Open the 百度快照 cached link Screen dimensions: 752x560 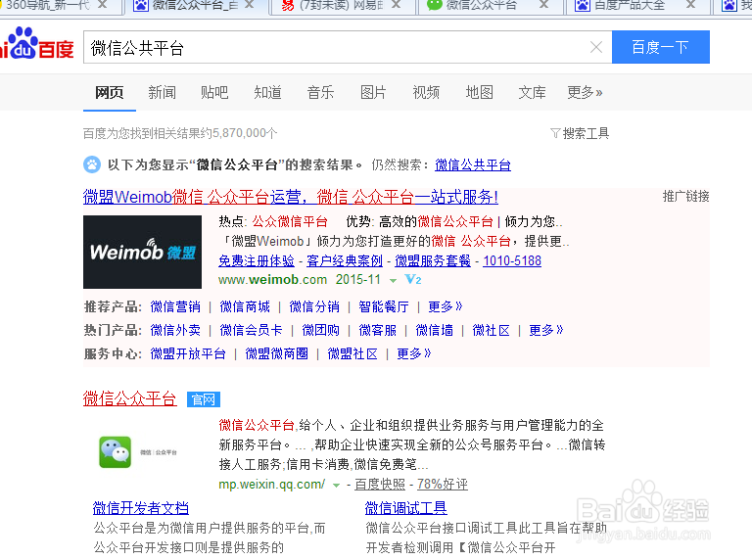380,485
